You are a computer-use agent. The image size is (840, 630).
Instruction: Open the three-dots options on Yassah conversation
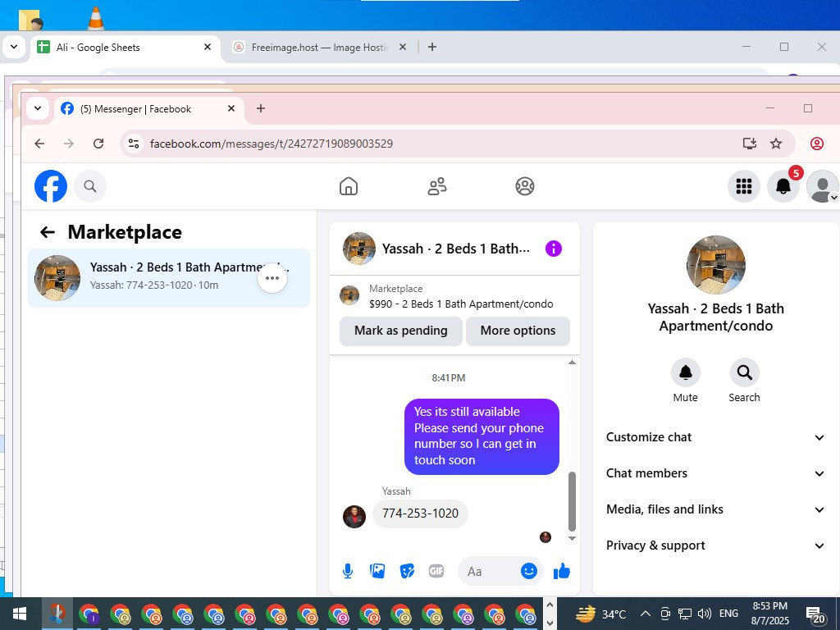coord(272,278)
